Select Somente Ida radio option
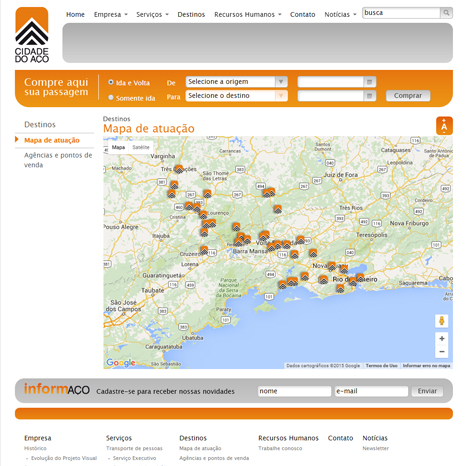 pos(111,97)
